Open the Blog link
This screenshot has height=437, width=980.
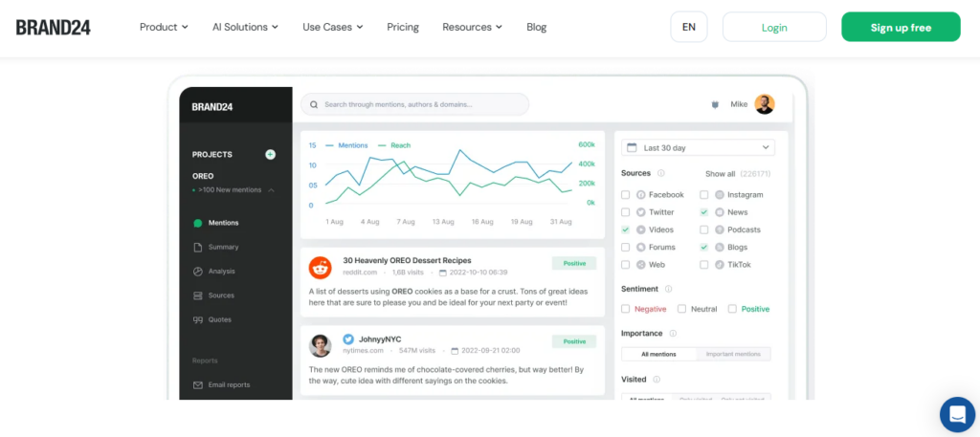[536, 28]
